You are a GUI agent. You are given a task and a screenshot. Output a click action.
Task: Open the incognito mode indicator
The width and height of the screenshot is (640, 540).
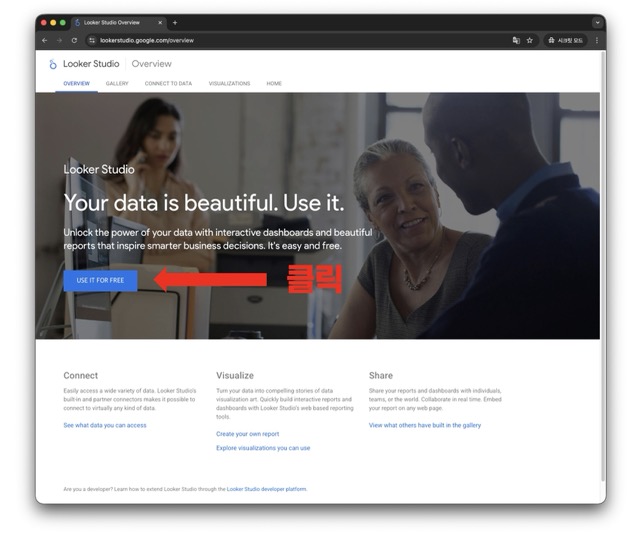[x=565, y=40]
